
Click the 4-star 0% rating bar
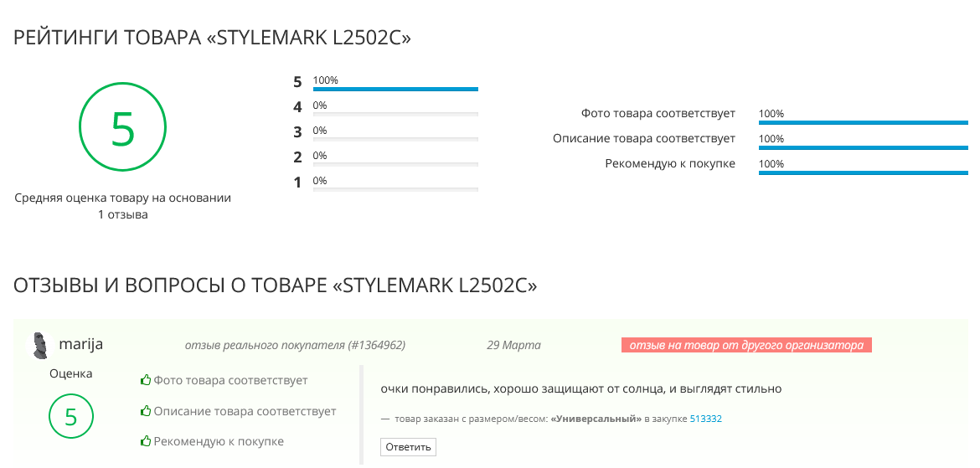point(395,115)
